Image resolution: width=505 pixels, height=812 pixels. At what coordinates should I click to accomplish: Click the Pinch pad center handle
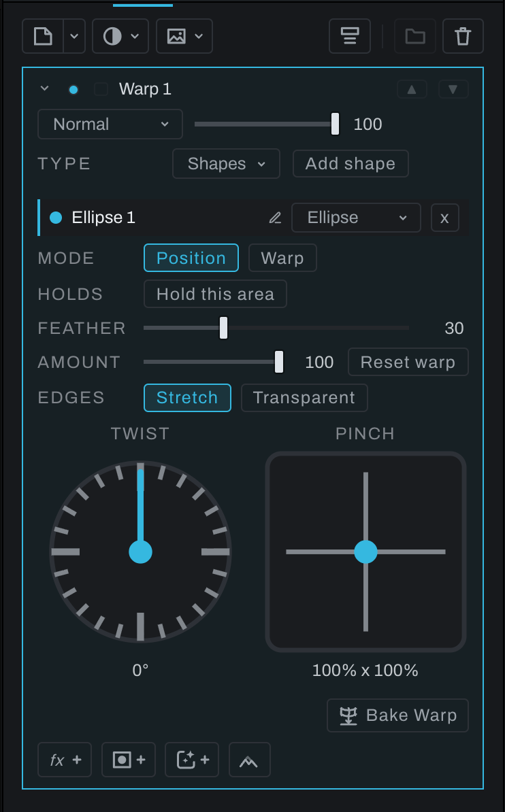365,552
